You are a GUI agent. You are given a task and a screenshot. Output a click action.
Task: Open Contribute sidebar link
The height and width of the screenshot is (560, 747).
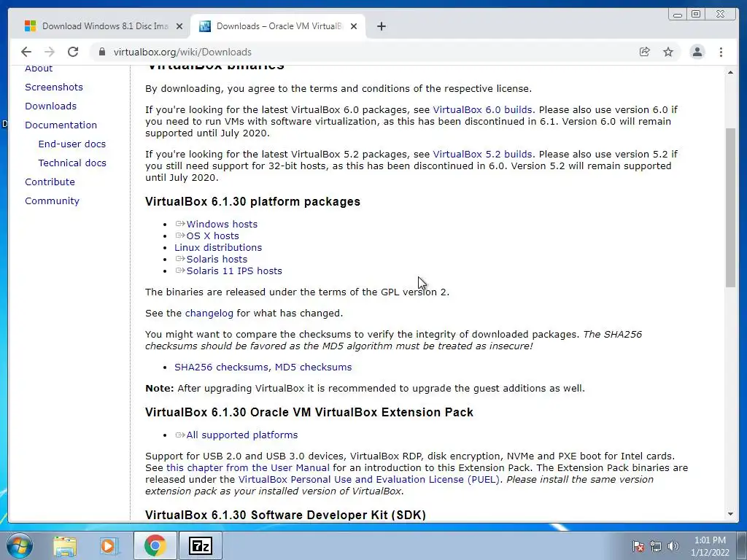coord(50,182)
